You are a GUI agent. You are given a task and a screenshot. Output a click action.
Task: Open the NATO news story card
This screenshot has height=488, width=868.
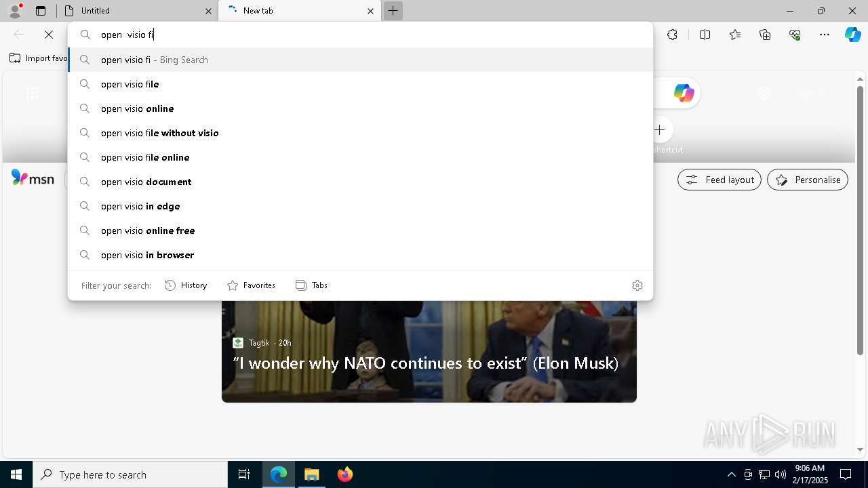point(429,352)
